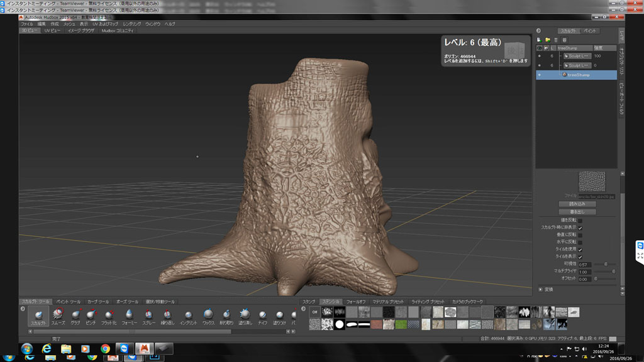Image resolution: width=644 pixels, height=362 pixels.
Task: Pick the フラット化 (Flatten) tool
Action: click(x=109, y=315)
